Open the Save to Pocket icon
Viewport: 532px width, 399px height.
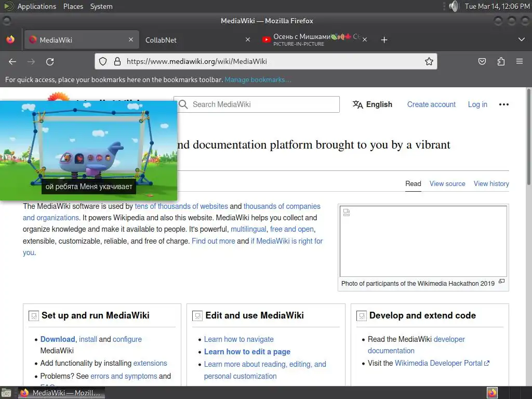tap(482, 61)
